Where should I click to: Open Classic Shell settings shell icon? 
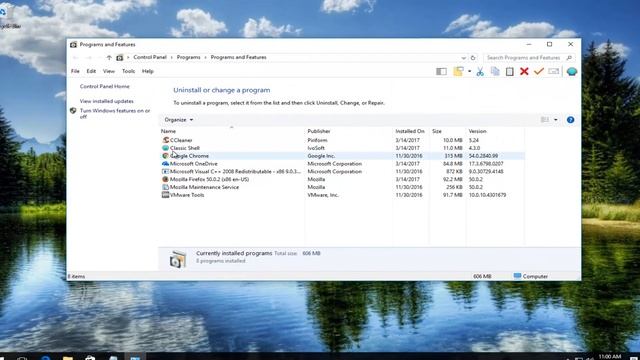(572, 71)
